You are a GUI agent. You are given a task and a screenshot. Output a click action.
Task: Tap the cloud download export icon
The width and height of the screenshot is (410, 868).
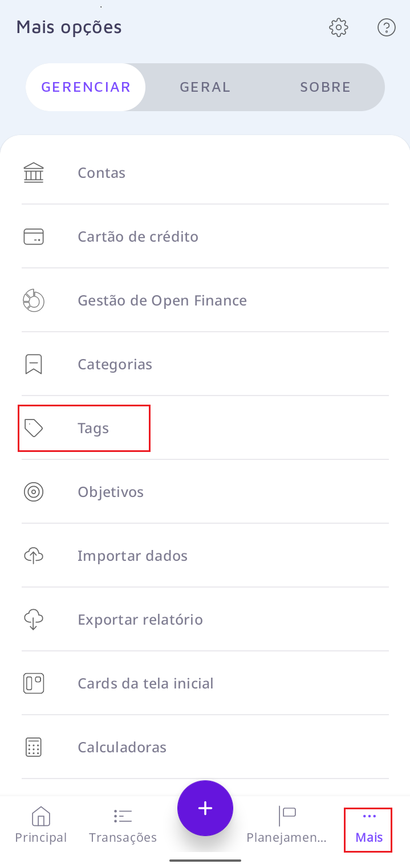click(34, 620)
